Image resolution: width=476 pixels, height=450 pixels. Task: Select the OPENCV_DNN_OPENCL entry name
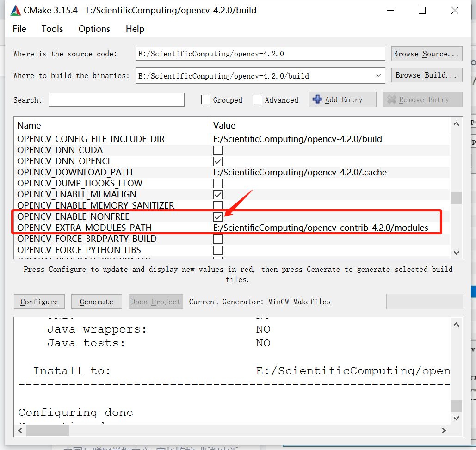[x=64, y=161]
